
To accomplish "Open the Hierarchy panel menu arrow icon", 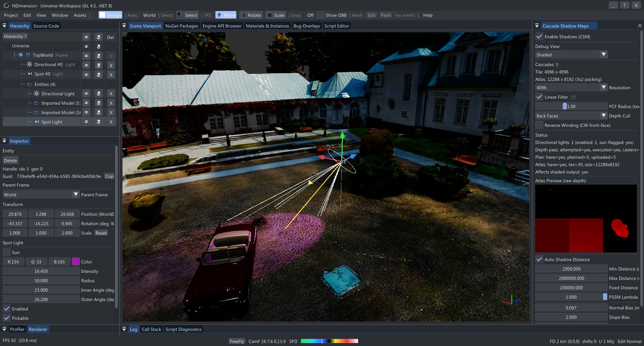I will 4,26.
